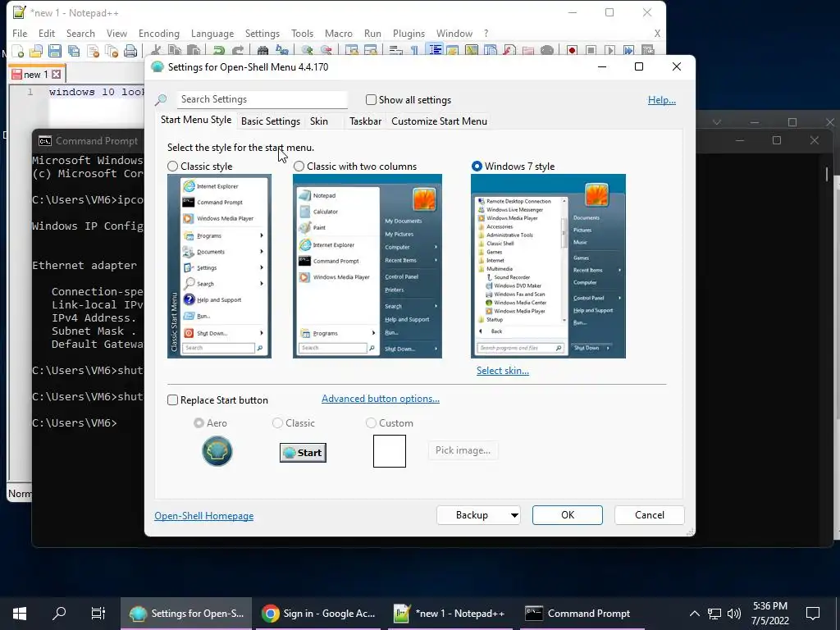
Task: Click the taskbar Search magnifier icon
Action: coord(59,614)
